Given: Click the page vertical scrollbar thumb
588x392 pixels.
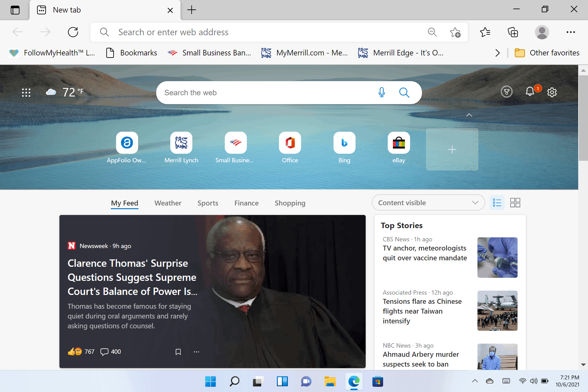Looking at the screenshot, I should coord(583,118).
